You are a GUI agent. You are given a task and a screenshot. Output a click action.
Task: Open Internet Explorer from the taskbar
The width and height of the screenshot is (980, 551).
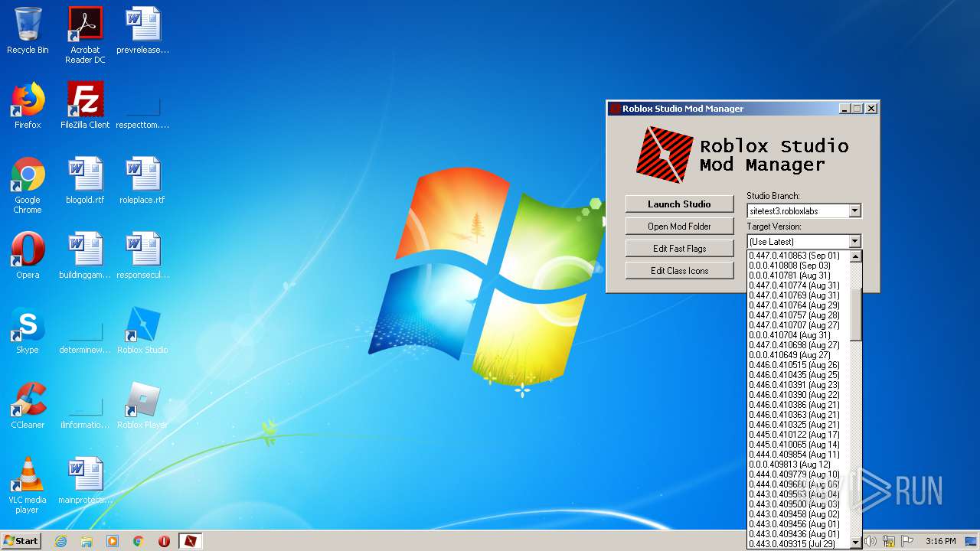(x=60, y=541)
